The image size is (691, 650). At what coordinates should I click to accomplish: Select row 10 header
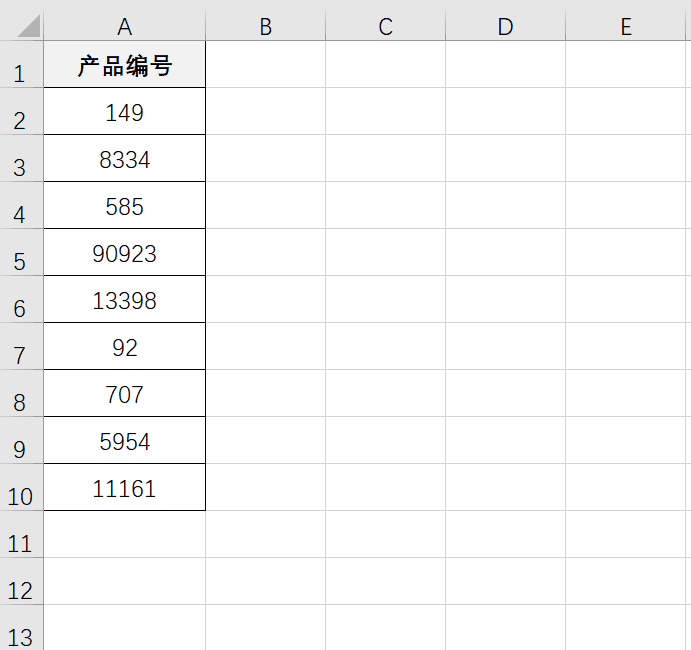pos(21,487)
